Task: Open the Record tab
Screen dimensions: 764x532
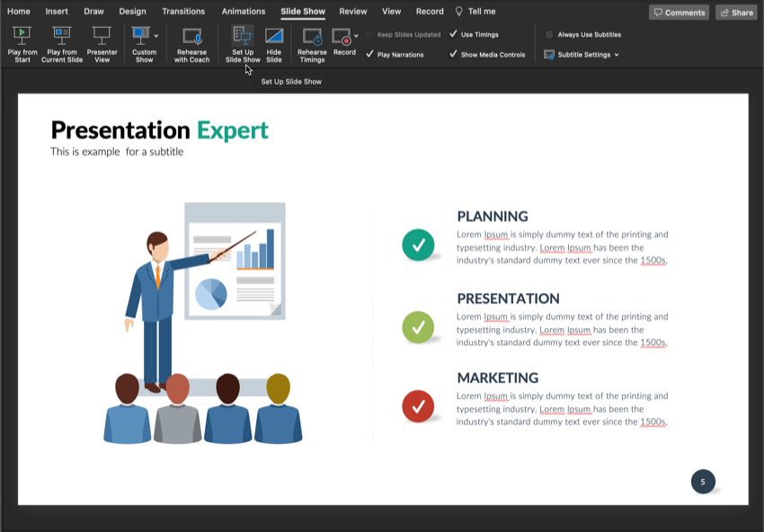Action: [430, 11]
